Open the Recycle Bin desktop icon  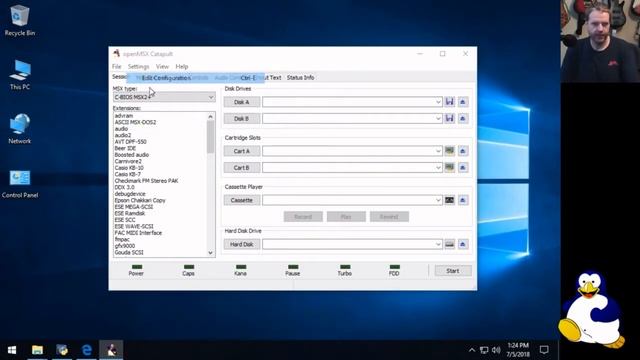(x=20, y=20)
